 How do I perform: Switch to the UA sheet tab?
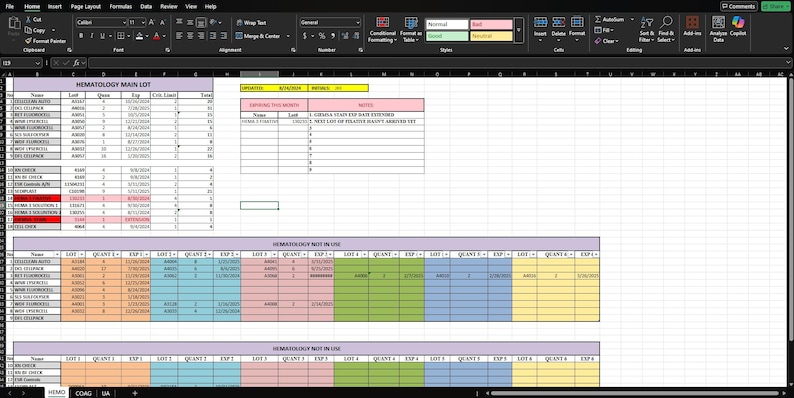point(105,393)
